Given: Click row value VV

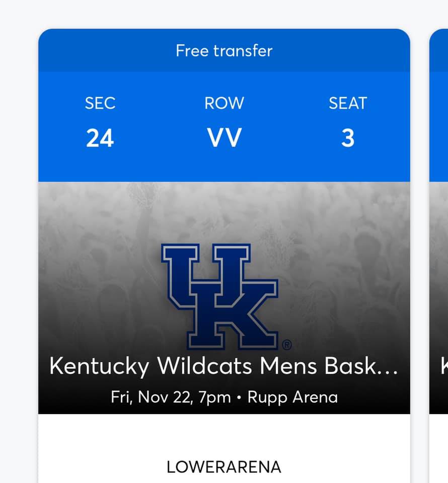Looking at the screenshot, I should (x=224, y=138).
